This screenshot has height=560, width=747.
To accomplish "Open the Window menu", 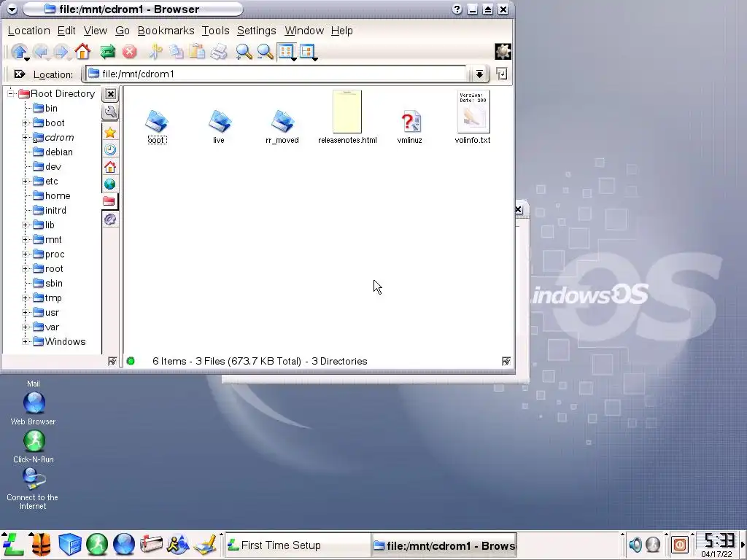I will (x=304, y=31).
